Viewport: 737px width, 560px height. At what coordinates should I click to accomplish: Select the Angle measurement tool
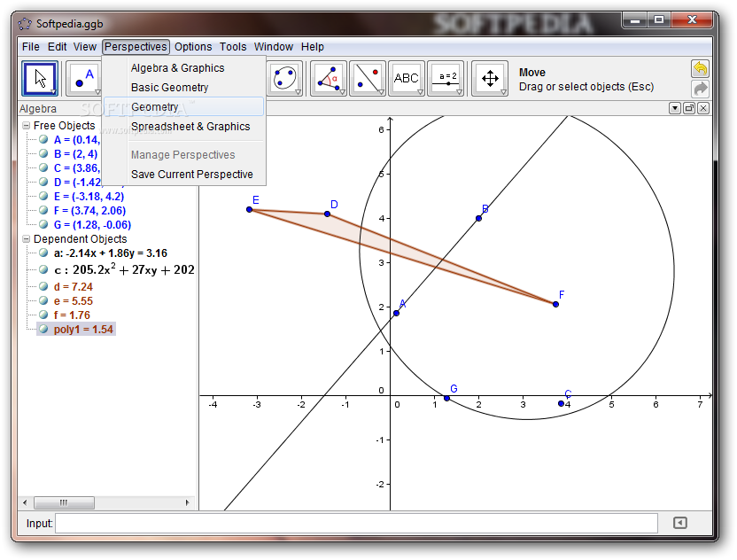(329, 78)
